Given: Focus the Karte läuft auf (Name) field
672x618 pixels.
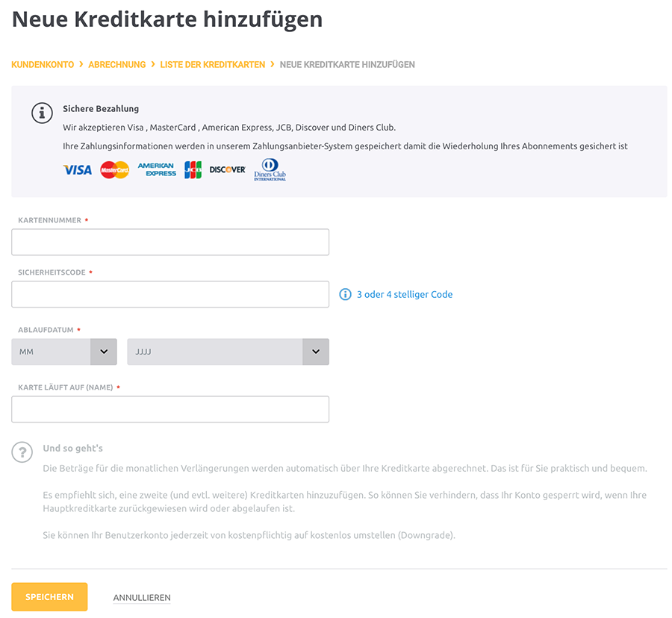Looking at the screenshot, I should pos(170,409).
